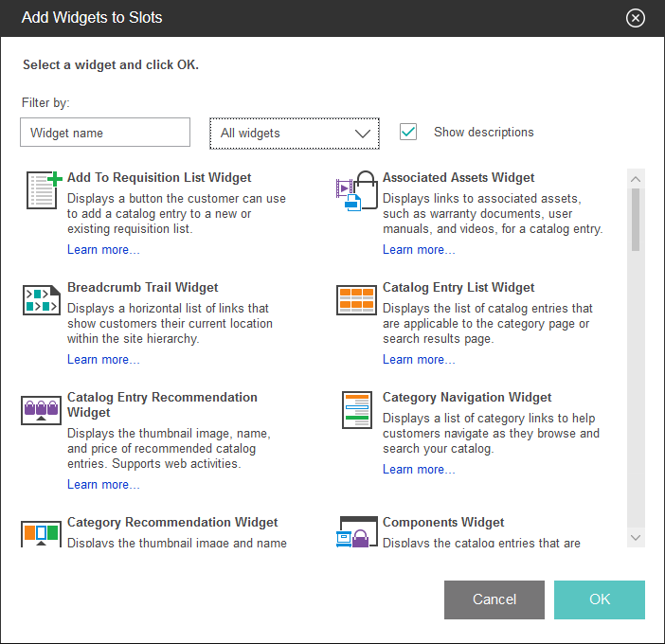665x644 pixels.
Task: Click the widget list scrollbar thumb
Action: (636, 220)
